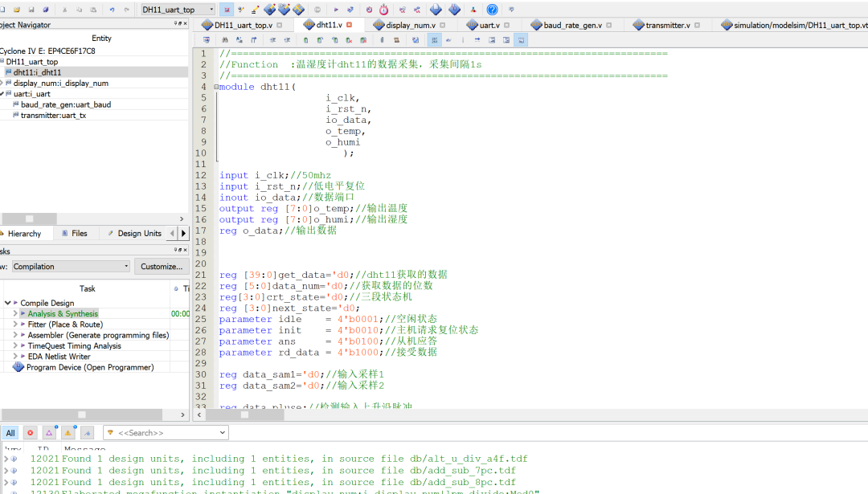Toggle the error messages filter
This screenshot has width=868, height=494.
click(30, 433)
